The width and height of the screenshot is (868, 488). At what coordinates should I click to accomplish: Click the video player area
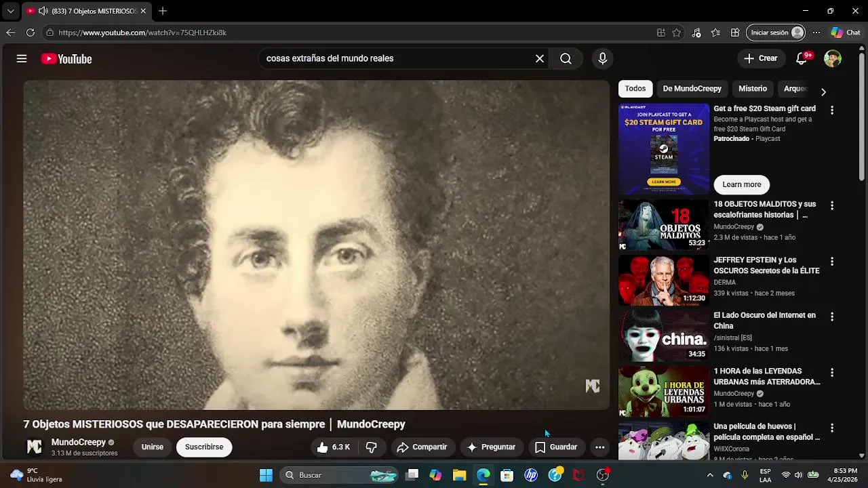coord(316,245)
